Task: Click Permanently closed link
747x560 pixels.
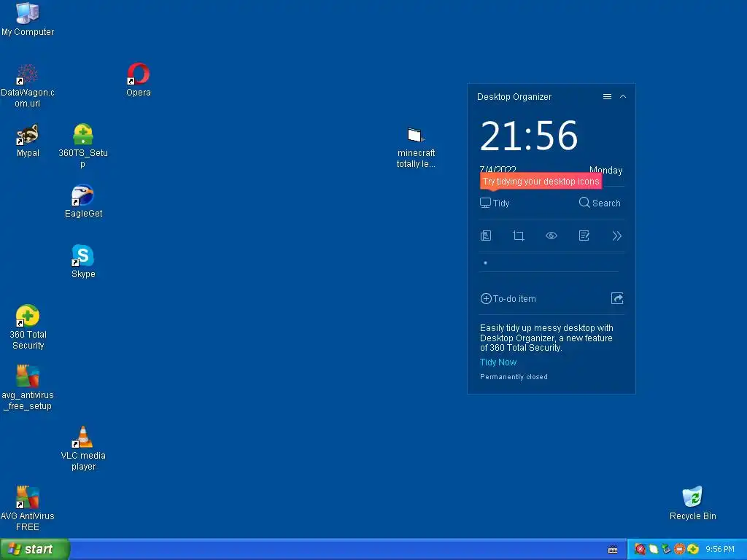Action: coord(514,377)
